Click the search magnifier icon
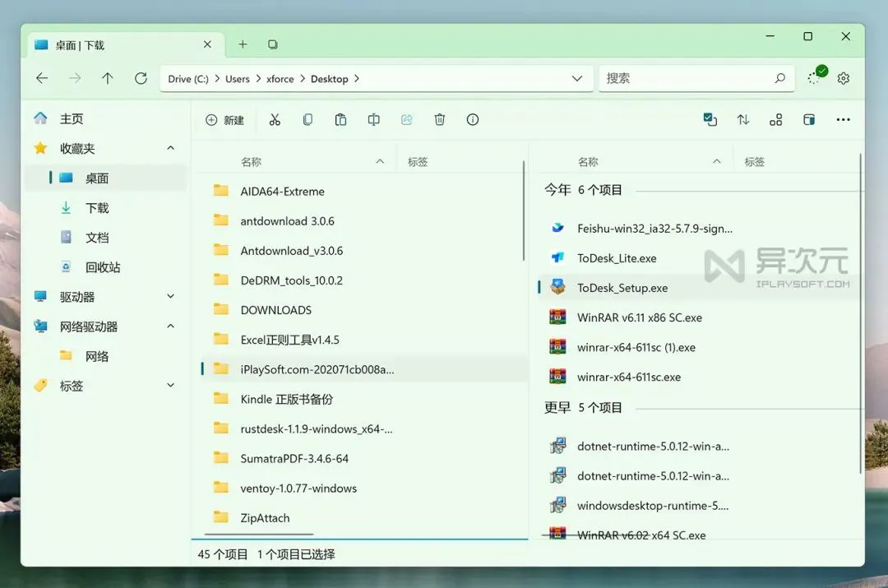 [x=779, y=78]
